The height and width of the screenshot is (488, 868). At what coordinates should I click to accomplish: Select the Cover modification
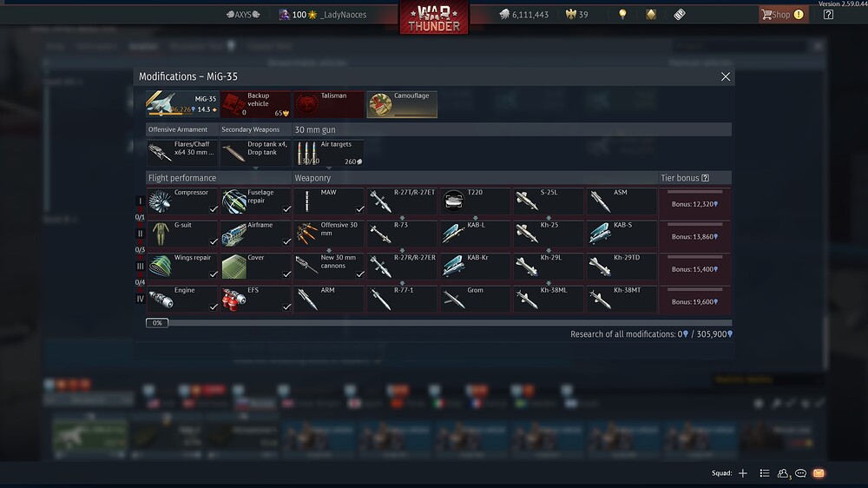[255, 267]
